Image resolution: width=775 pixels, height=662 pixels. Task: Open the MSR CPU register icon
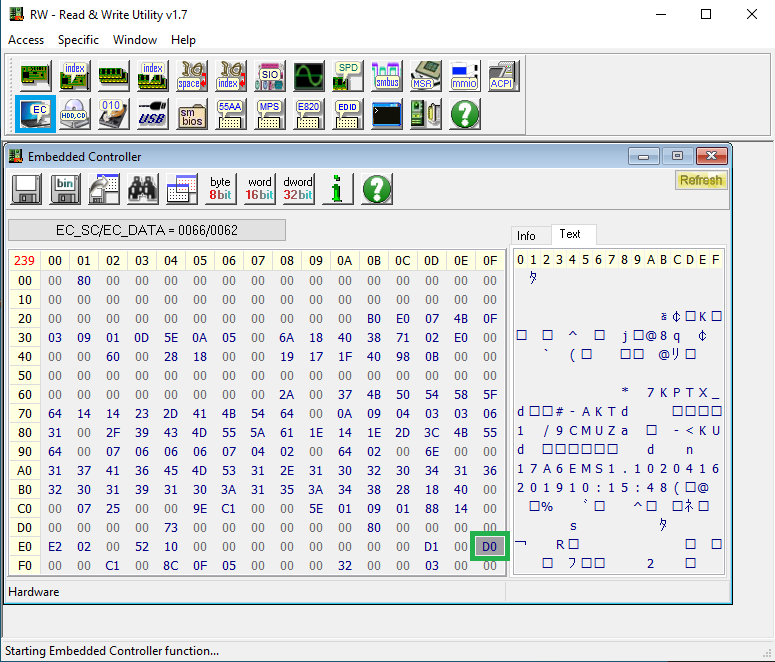(425, 76)
